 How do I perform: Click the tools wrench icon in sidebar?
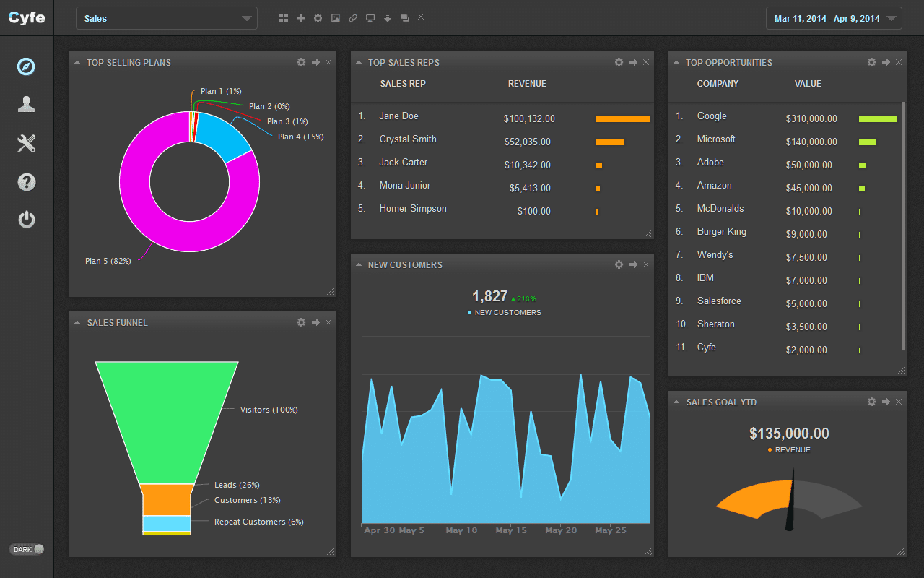26,143
